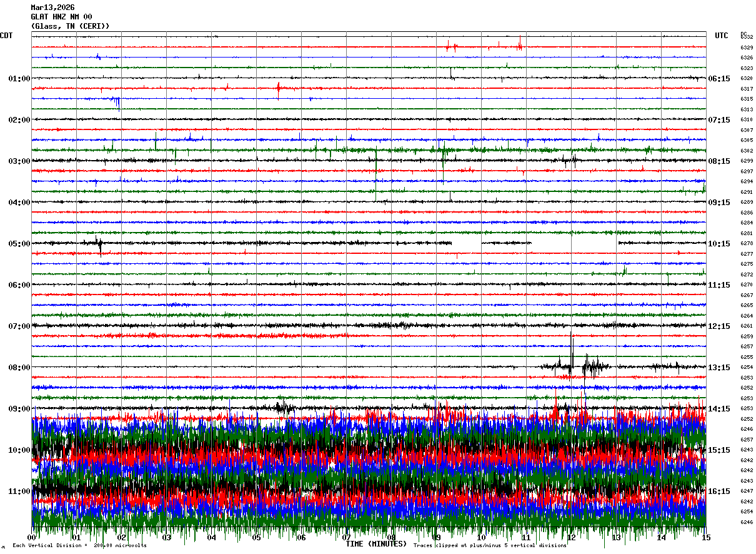This screenshot has height=554, width=756.
Task: Click minute "13" on the time axis
Action: point(616,538)
